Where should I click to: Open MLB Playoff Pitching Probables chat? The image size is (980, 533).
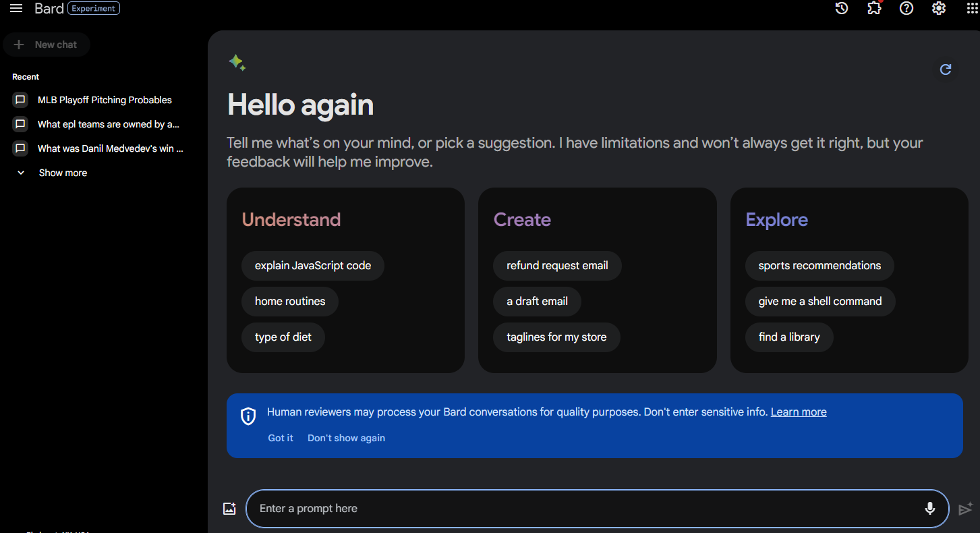tap(105, 100)
